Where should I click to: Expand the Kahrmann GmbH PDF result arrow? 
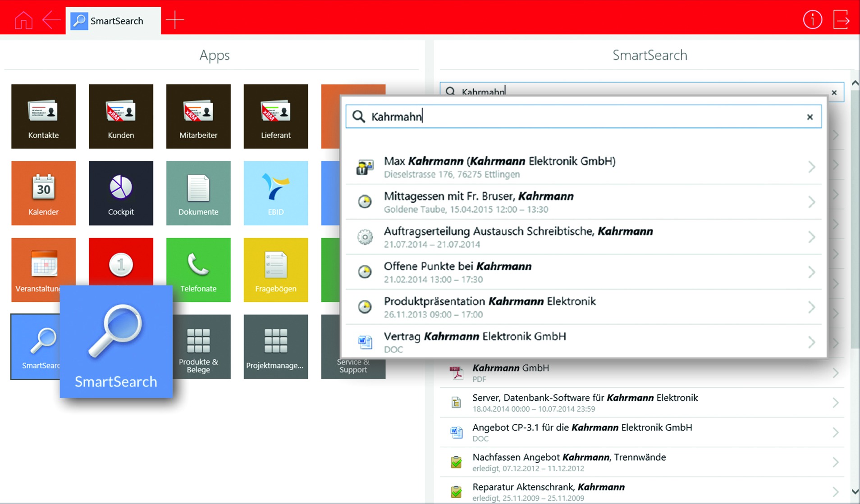(x=835, y=373)
